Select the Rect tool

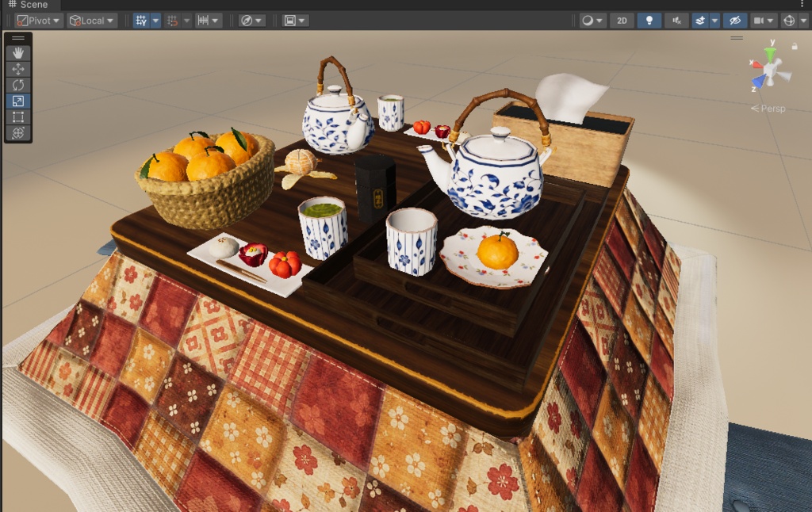coord(18,117)
